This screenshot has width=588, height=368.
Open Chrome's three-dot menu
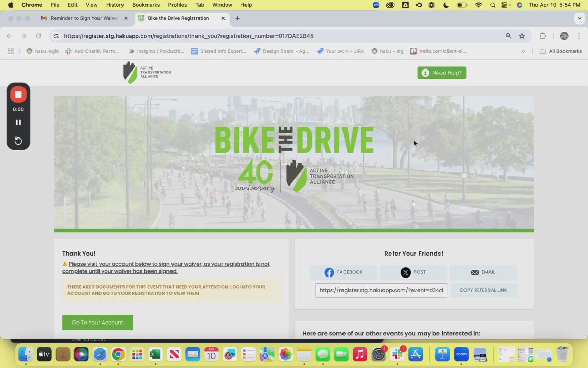point(579,36)
